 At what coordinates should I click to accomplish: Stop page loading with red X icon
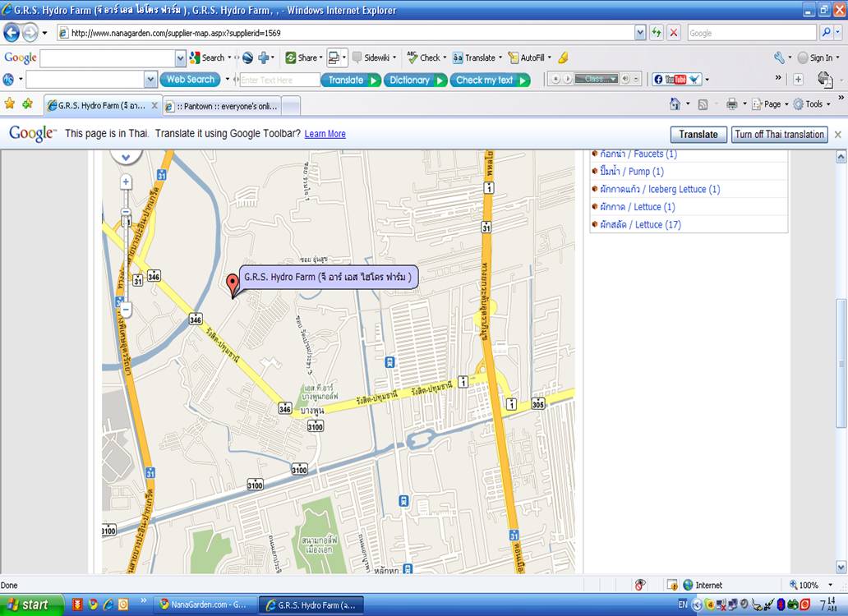pos(674,33)
